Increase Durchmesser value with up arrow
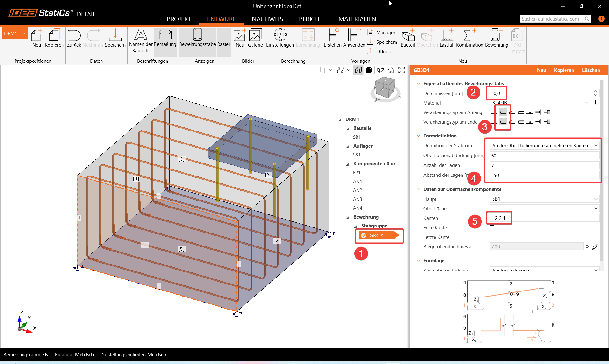 595,91
